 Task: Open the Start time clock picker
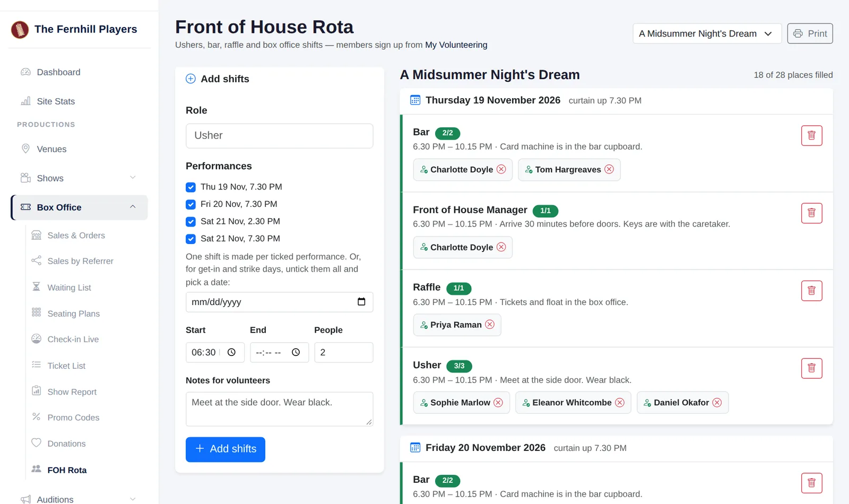(x=231, y=352)
